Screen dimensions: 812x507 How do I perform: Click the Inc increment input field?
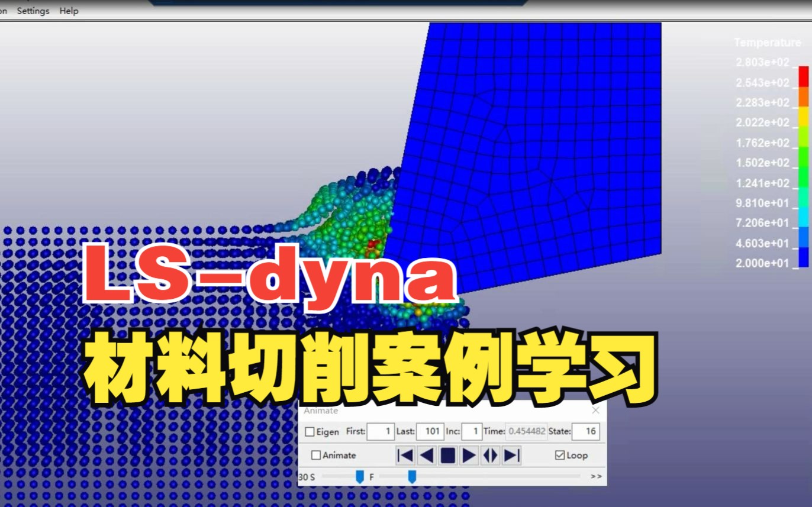[472, 431]
